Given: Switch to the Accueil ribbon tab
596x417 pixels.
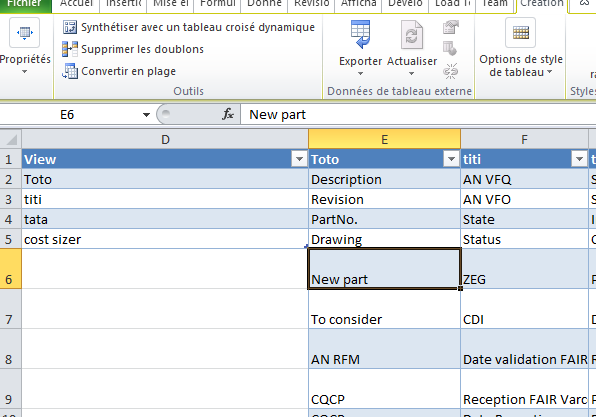Looking at the screenshot, I should (76, 4).
